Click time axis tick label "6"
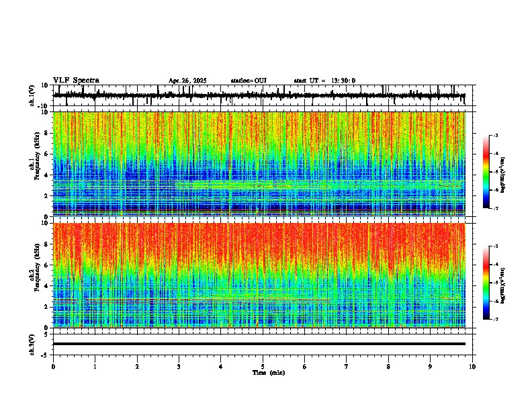Image resolution: width=532 pixels, height=411 pixels. (x=304, y=367)
